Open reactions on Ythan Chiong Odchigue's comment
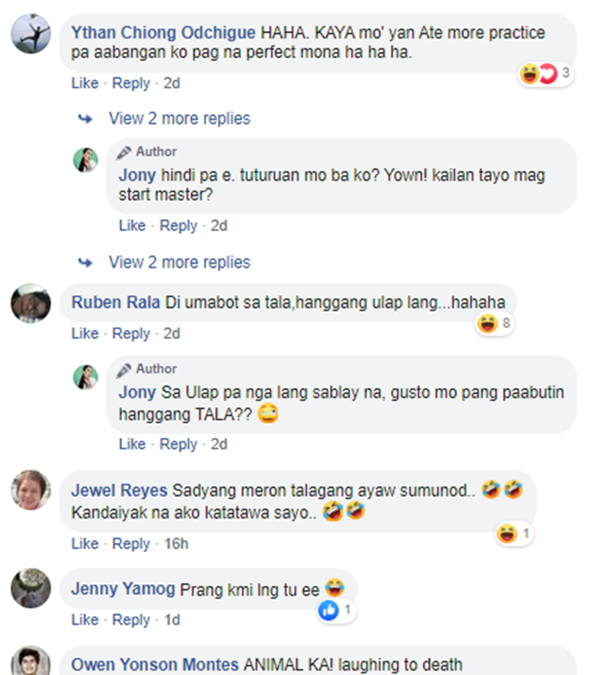 (545, 74)
